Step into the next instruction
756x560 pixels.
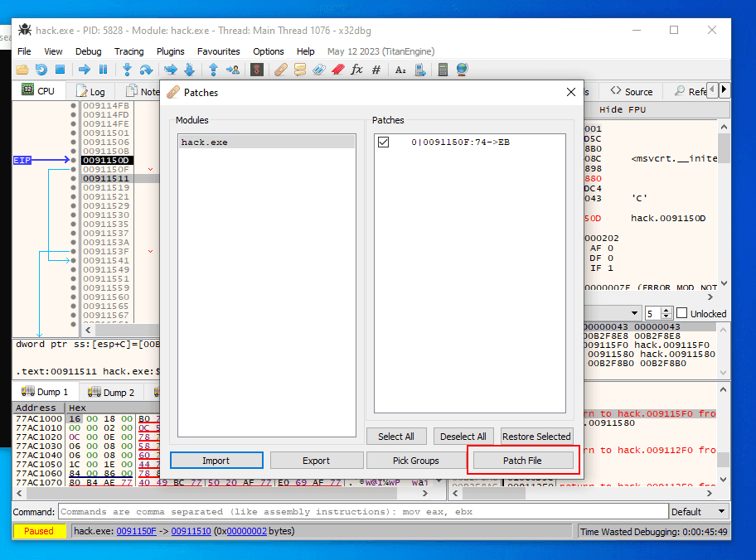127,70
